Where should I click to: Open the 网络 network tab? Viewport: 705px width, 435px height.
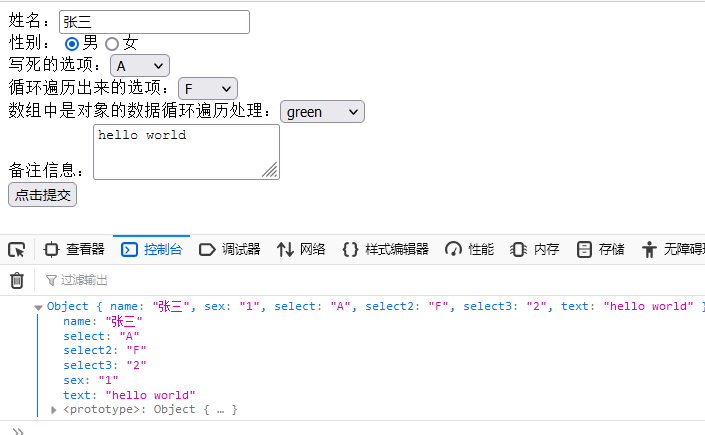(x=301, y=249)
